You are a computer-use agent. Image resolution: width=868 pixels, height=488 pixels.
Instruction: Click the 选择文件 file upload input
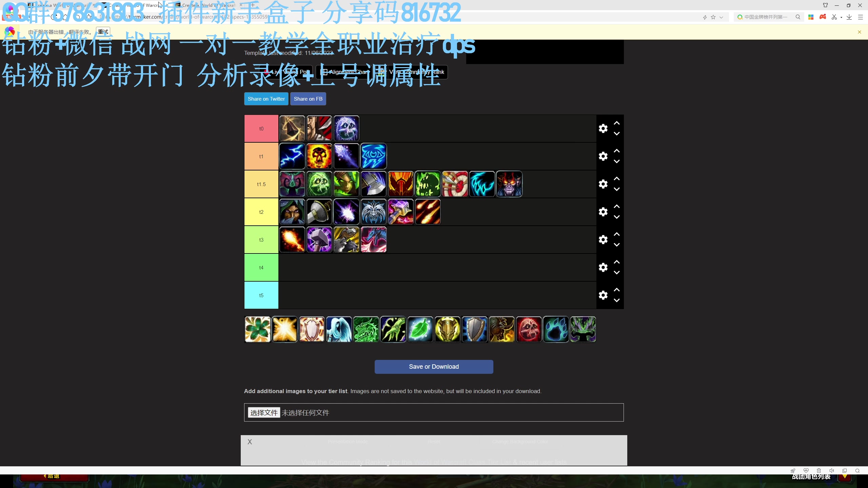point(263,412)
